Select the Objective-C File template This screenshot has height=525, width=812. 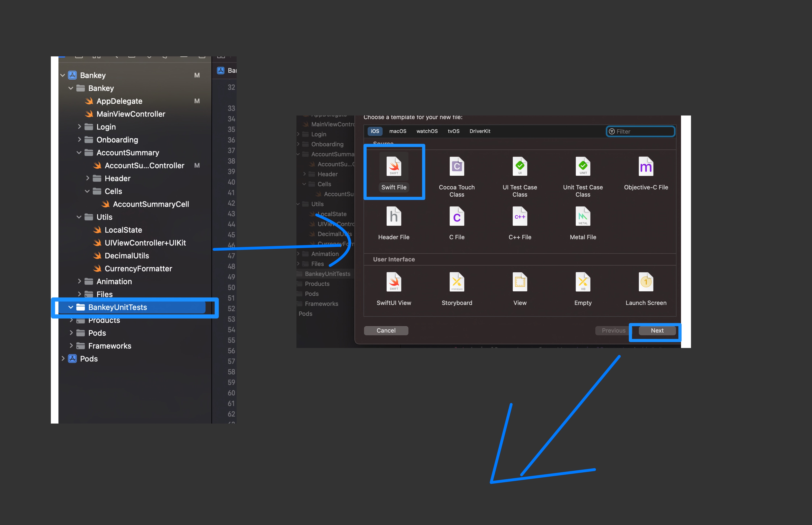(x=646, y=173)
